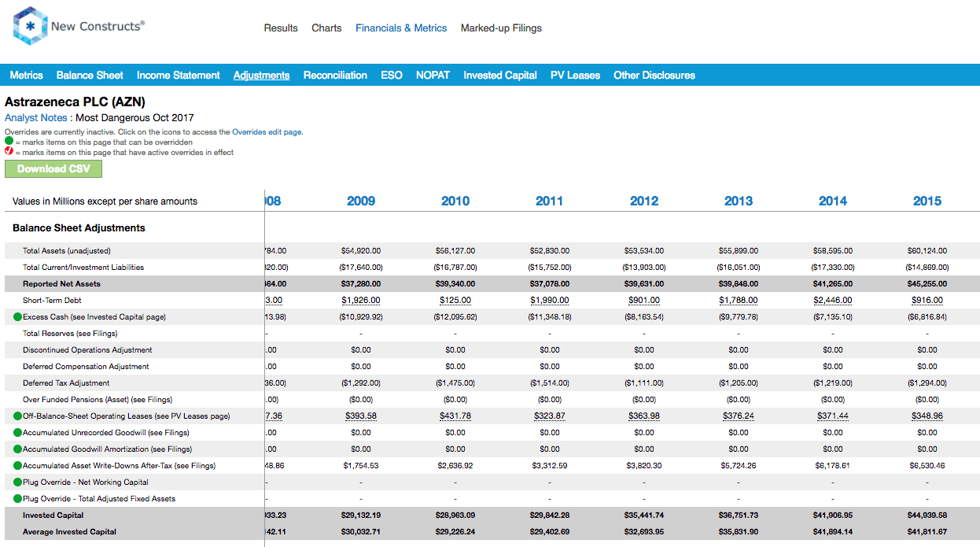The height and width of the screenshot is (547, 980).
Task: Open the Results page
Action: coord(281,28)
